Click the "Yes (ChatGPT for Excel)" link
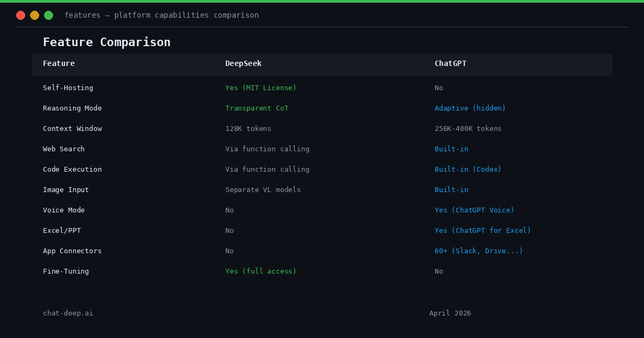The image size is (644, 338). (482, 230)
